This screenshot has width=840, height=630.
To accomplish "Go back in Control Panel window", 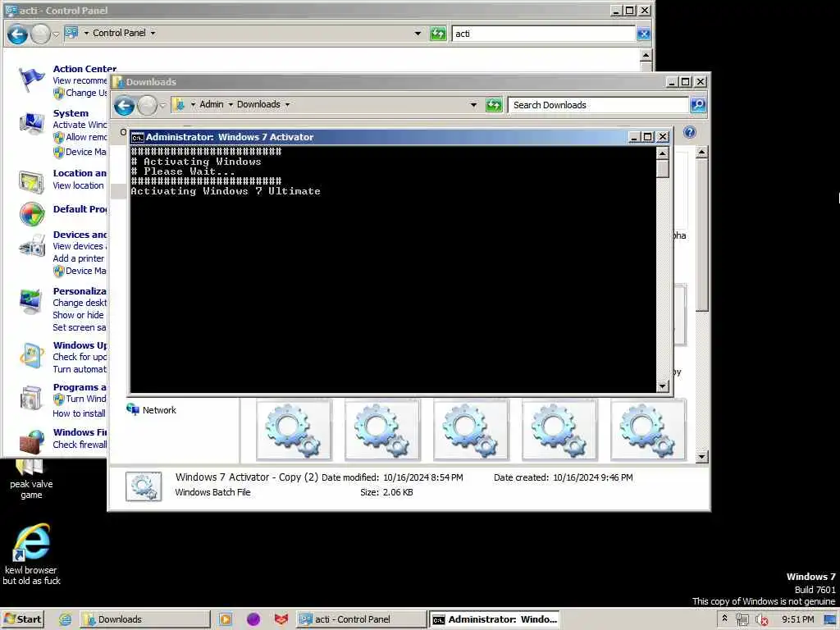I will (x=17, y=34).
